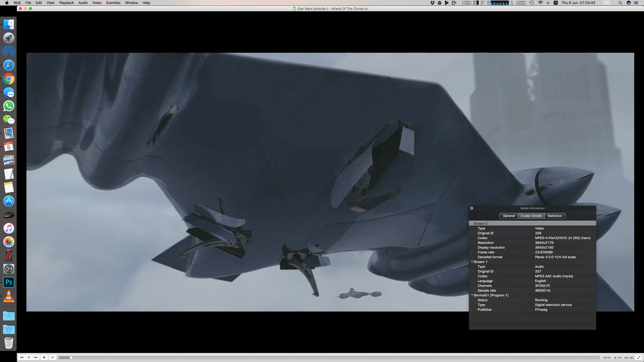Toggle fullscreen with the arrows icon
The image size is (644, 362).
638,357
